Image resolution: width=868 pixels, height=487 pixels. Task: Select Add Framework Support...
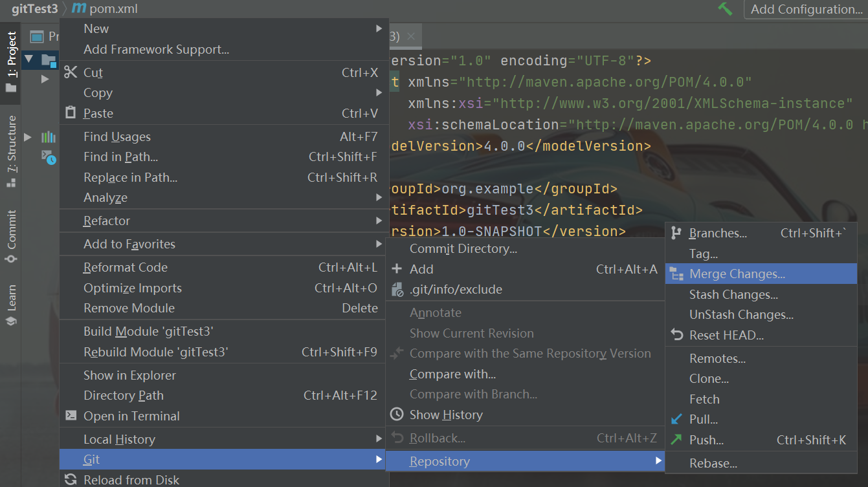click(225, 49)
